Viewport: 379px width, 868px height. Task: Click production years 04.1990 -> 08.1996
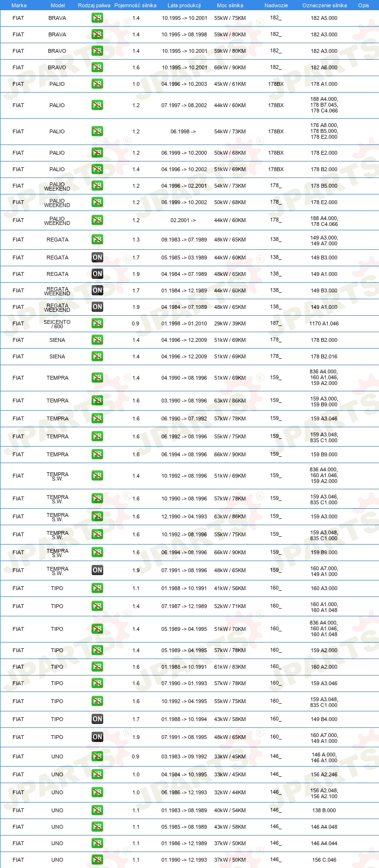[184, 378]
